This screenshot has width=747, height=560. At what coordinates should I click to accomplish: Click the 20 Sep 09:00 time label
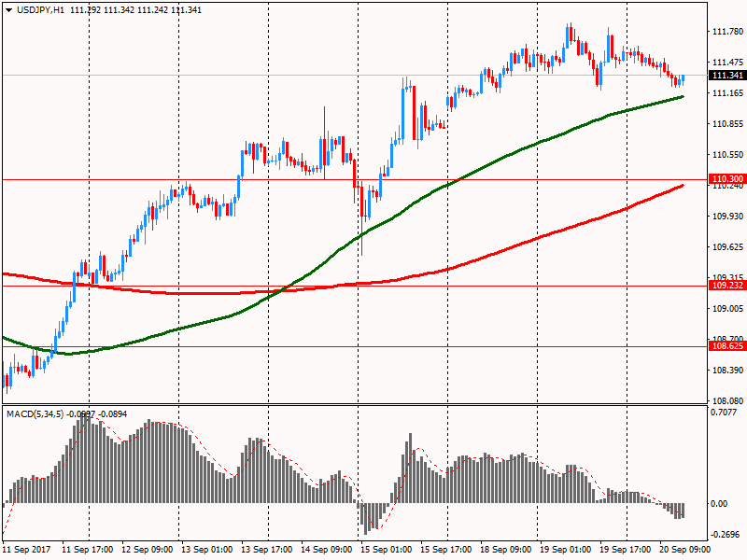(x=684, y=550)
